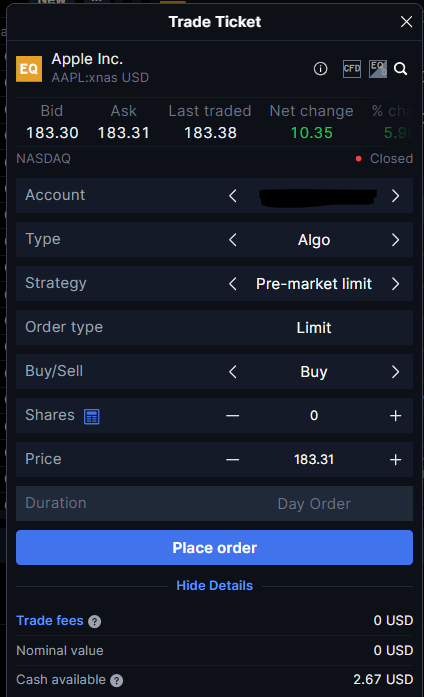Decrease Shares with the minus button
The height and width of the screenshot is (697, 424).
coord(232,416)
